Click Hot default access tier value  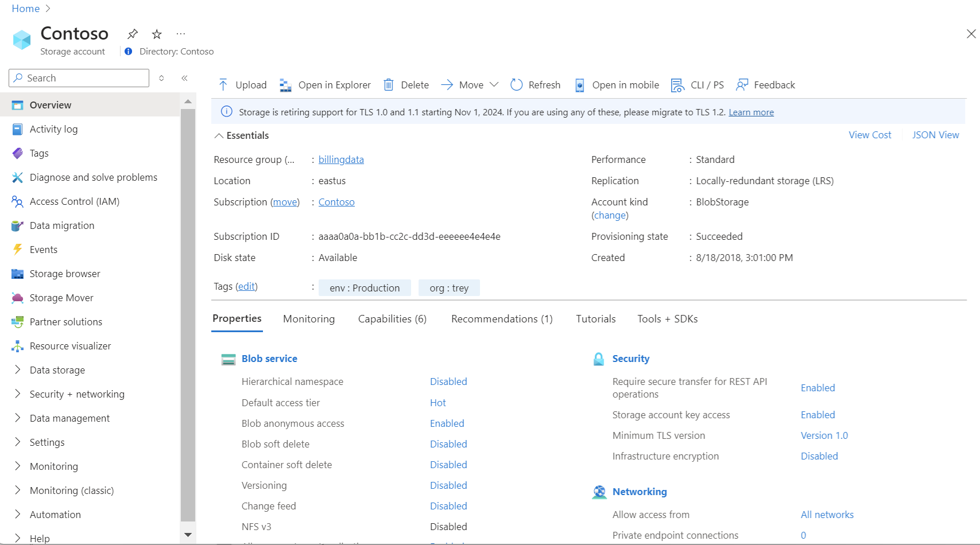tap(437, 403)
